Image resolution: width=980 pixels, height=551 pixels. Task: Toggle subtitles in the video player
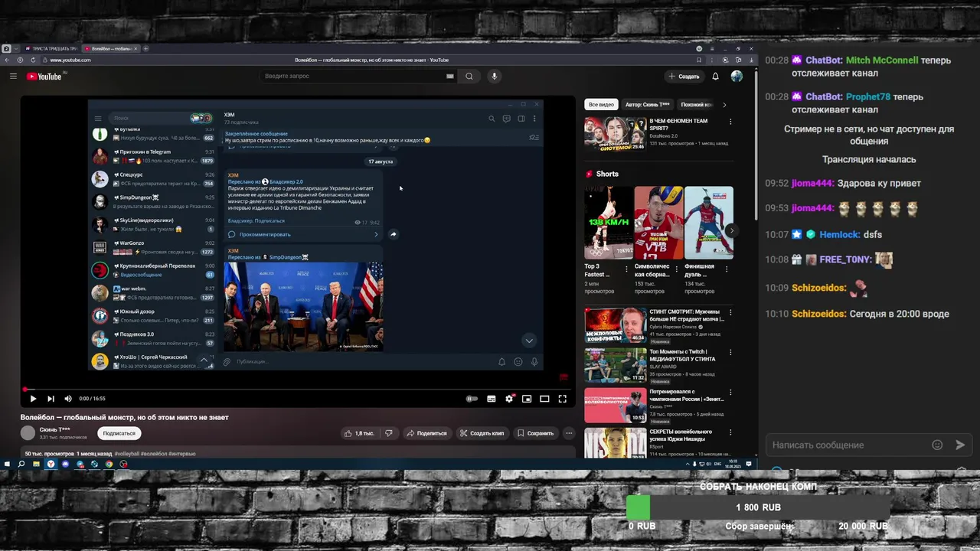click(x=492, y=399)
